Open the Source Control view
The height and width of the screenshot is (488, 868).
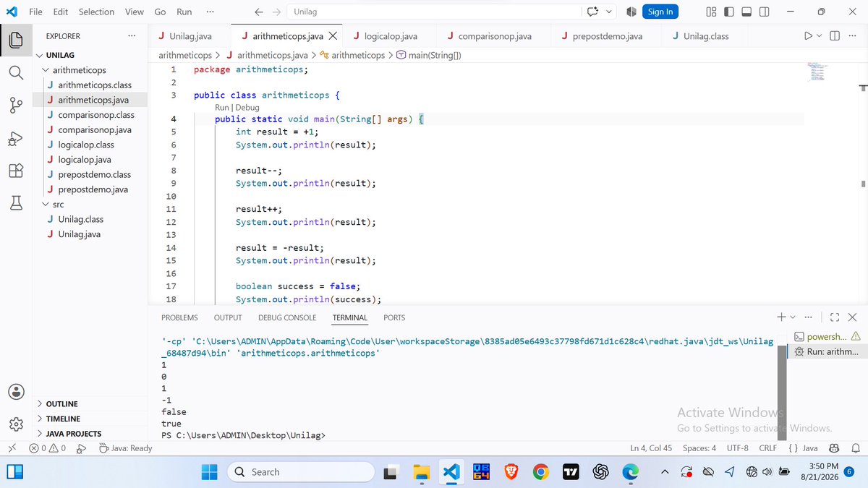16,106
